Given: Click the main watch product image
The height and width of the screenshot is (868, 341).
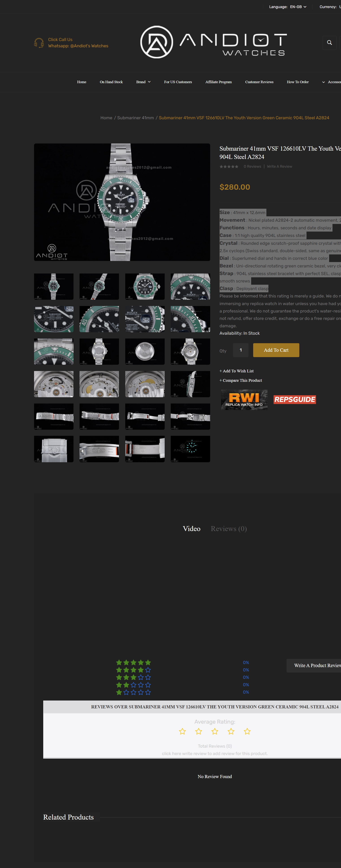Looking at the screenshot, I should (x=122, y=202).
